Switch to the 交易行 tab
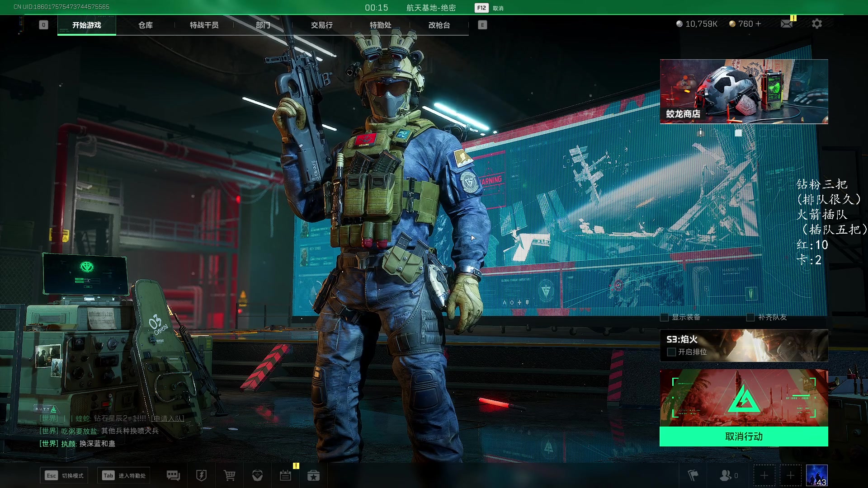The width and height of the screenshot is (868, 488). tap(322, 25)
